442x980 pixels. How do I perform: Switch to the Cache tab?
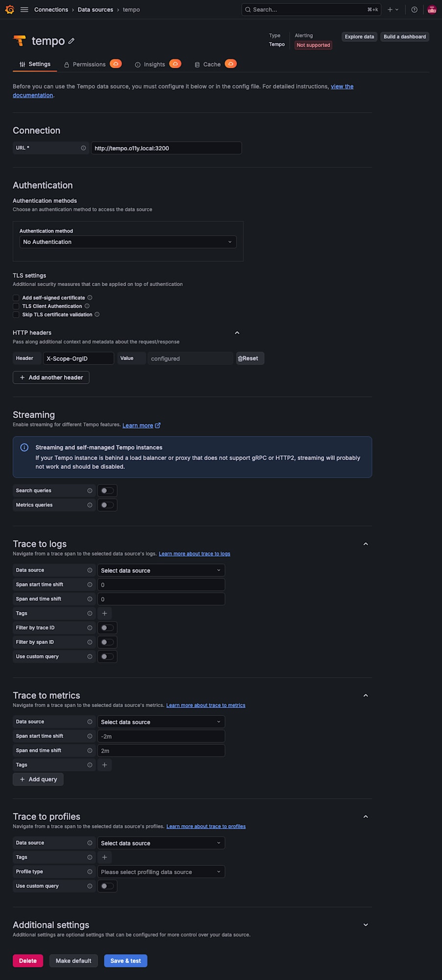pyautogui.click(x=208, y=64)
